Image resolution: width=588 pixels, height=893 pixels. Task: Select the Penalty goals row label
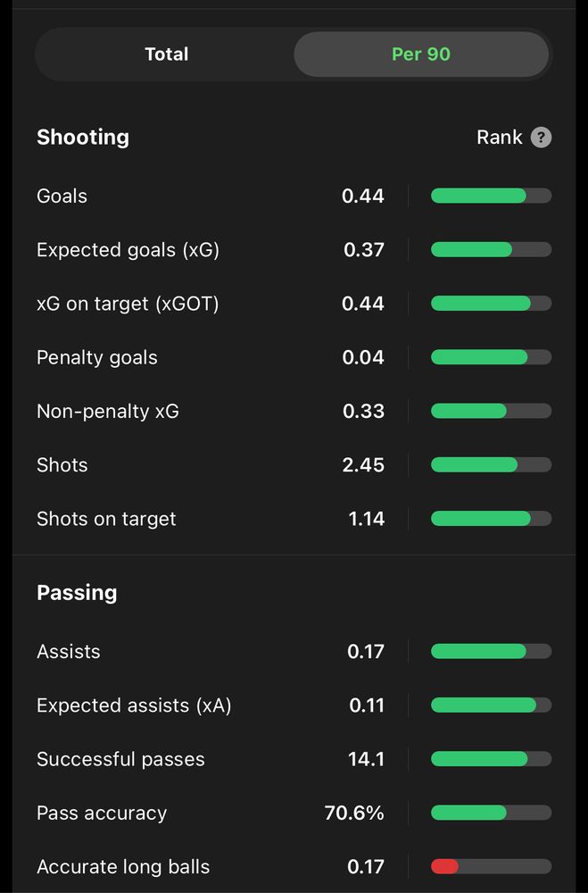click(96, 358)
